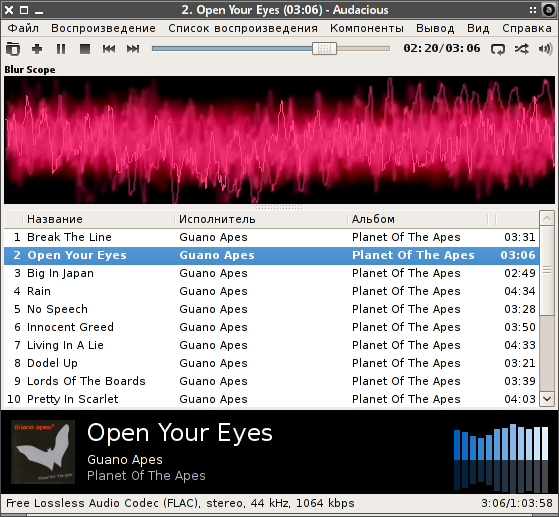Toggle repeat mode
The image size is (559, 517).
(x=498, y=49)
